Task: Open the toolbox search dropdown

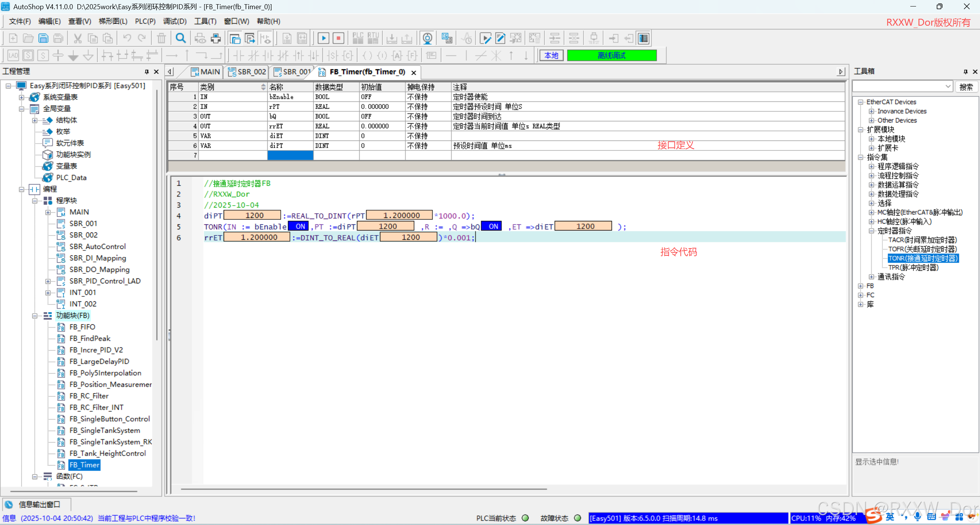Action: [x=948, y=87]
